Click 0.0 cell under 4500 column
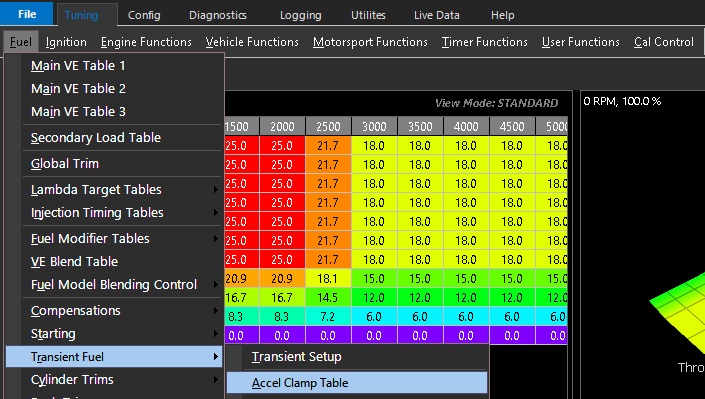 (x=512, y=336)
